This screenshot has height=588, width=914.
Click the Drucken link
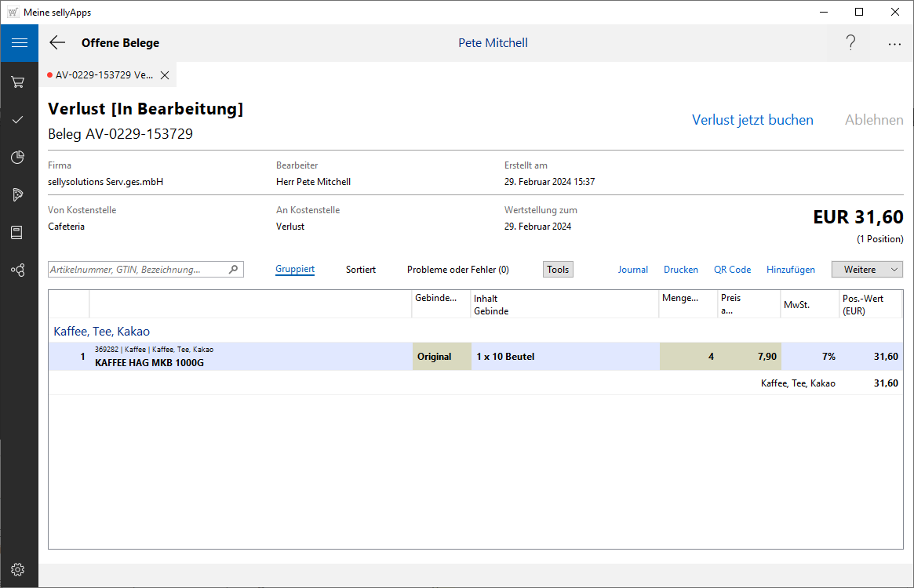click(681, 270)
